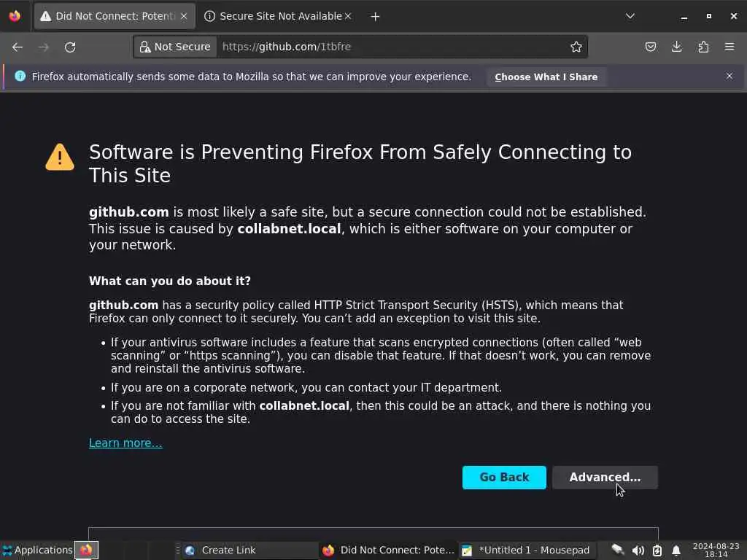747x560 pixels.
Task: Click the Go Back button
Action: tap(504, 478)
